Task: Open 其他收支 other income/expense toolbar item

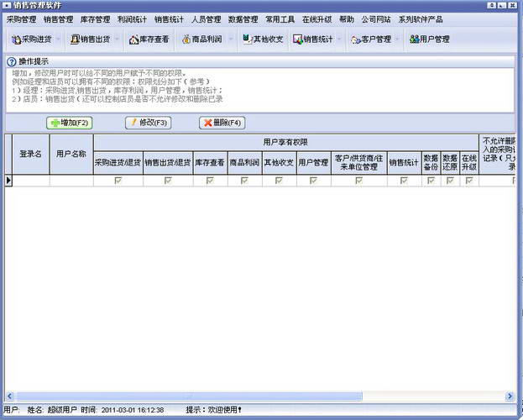Action: pyautogui.click(x=263, y=39)
